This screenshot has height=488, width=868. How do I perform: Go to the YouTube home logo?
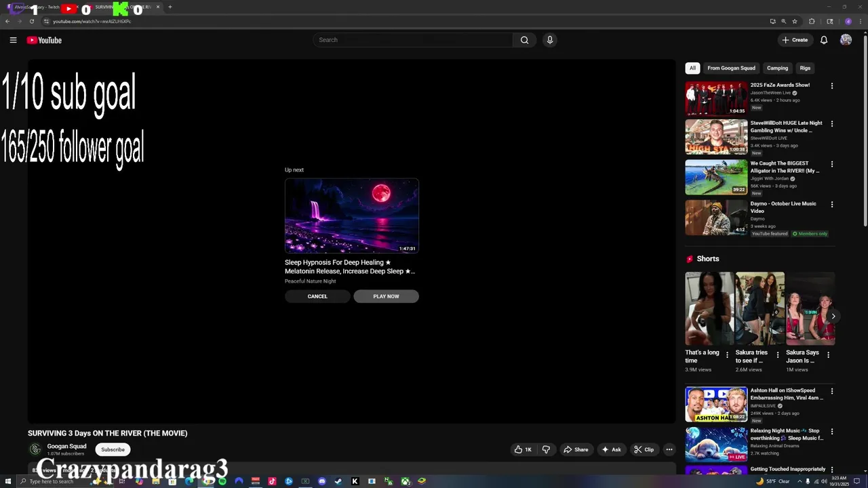pyautogui.click(x=44, y=40)
